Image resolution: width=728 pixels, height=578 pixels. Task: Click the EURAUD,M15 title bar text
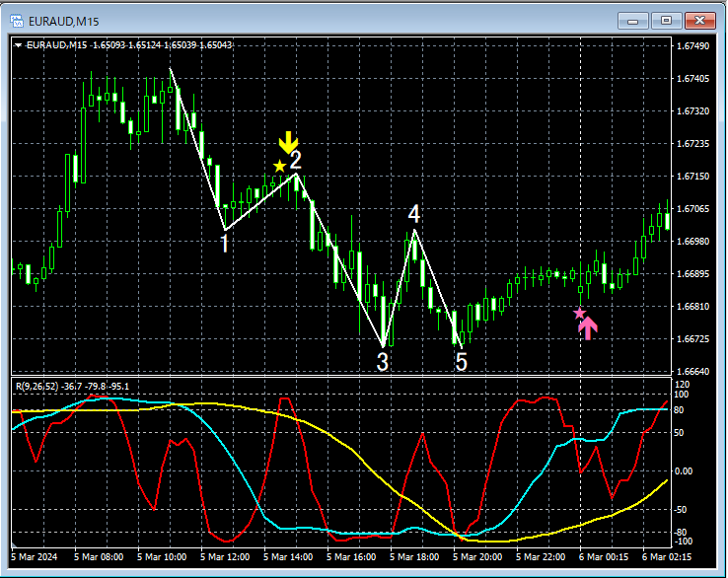point(63,22)
